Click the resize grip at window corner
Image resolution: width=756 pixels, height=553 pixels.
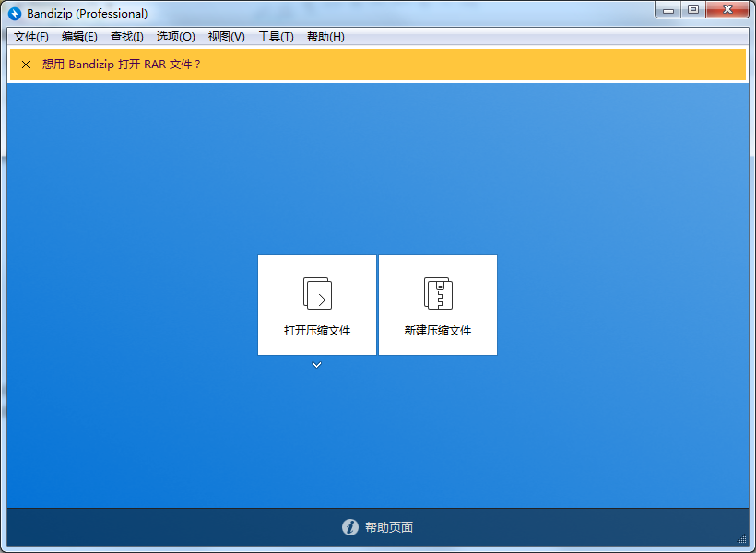(x=742, y=538)
